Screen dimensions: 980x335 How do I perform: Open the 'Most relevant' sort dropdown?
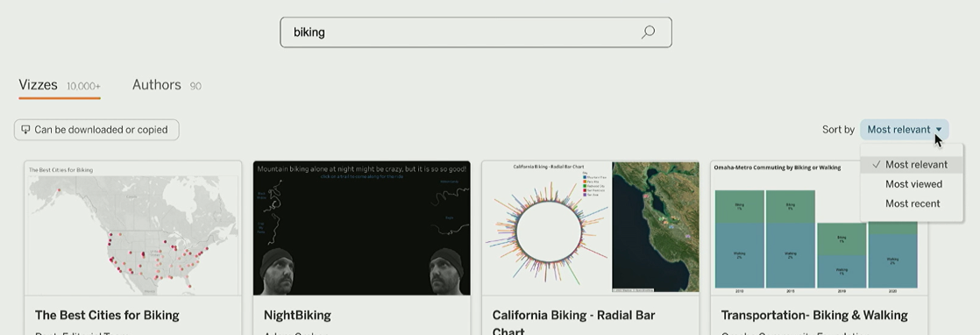905,130
